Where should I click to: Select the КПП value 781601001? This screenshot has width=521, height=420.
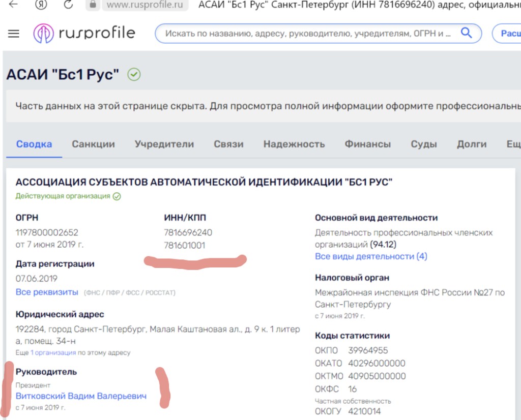click(185, 246)
